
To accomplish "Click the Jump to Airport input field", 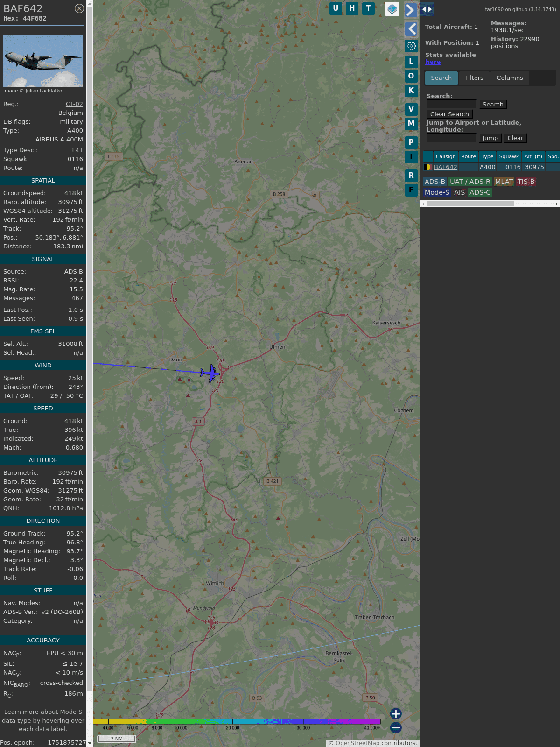I will click(x=451, y=138).
